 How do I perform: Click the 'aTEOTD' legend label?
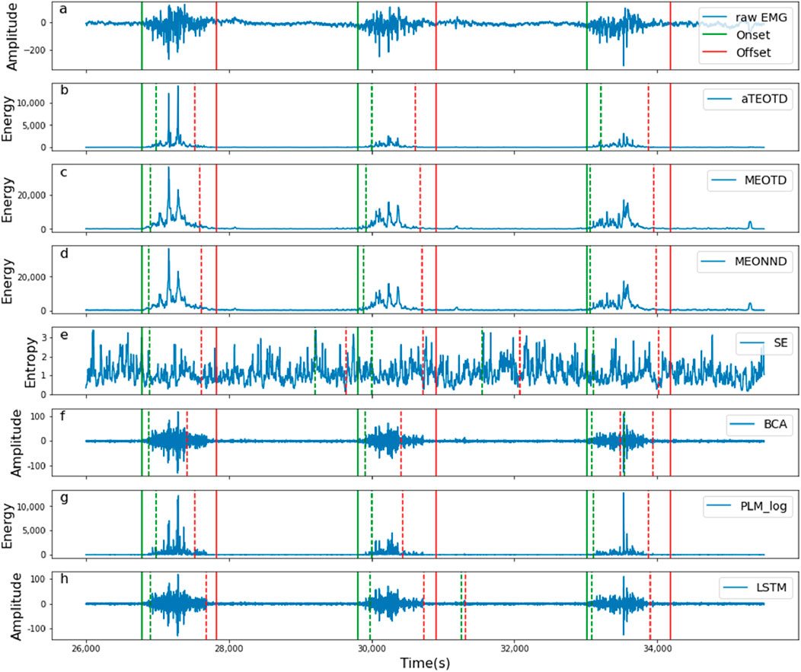(764, 99)
